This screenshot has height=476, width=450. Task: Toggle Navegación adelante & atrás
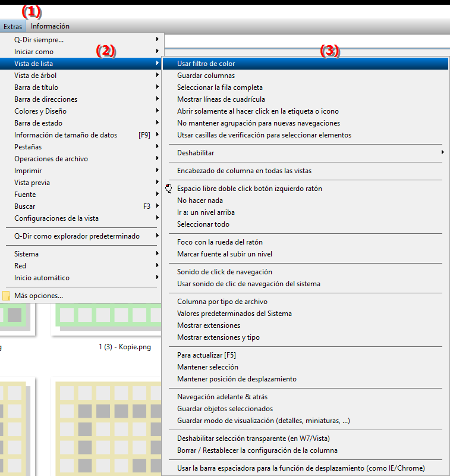click(306, 397)
